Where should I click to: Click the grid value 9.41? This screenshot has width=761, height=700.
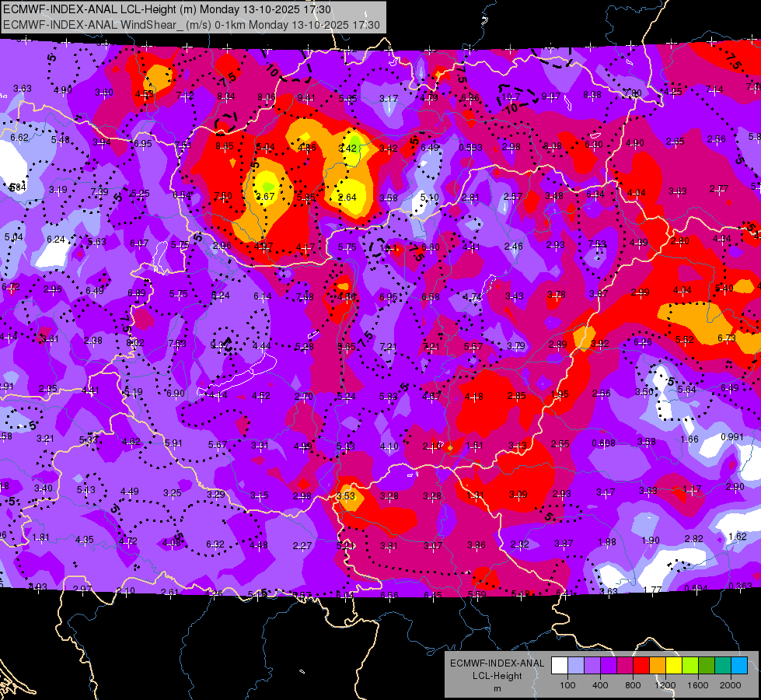tap(305, 98)
